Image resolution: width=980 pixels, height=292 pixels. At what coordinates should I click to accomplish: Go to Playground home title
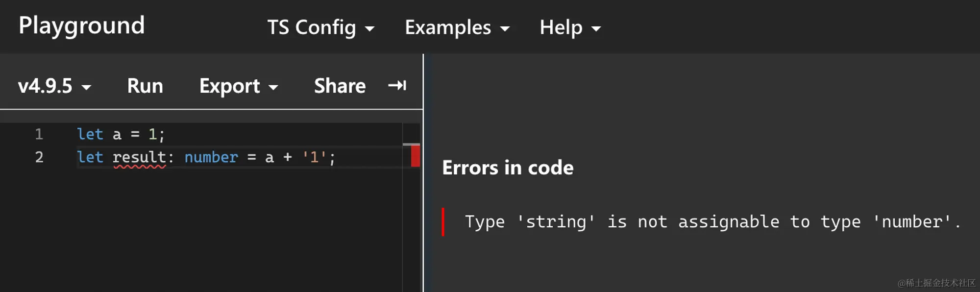pos(82,25)
